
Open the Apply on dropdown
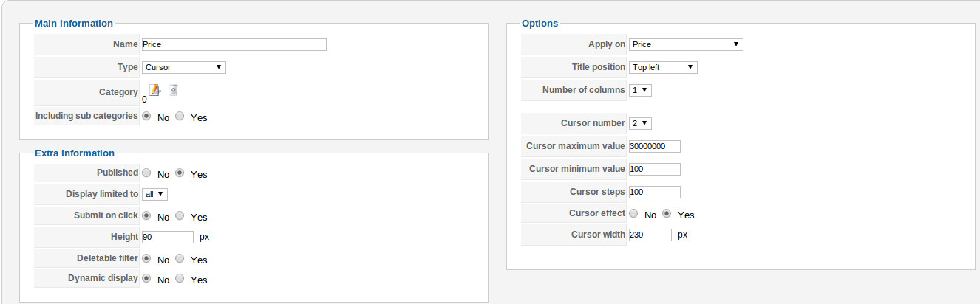(686, 44)
